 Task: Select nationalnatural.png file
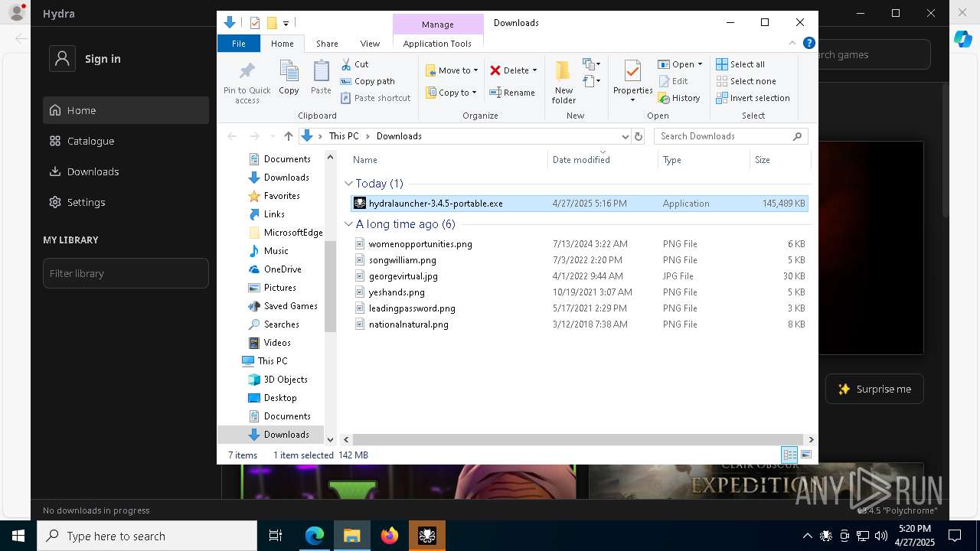(580, 324)
